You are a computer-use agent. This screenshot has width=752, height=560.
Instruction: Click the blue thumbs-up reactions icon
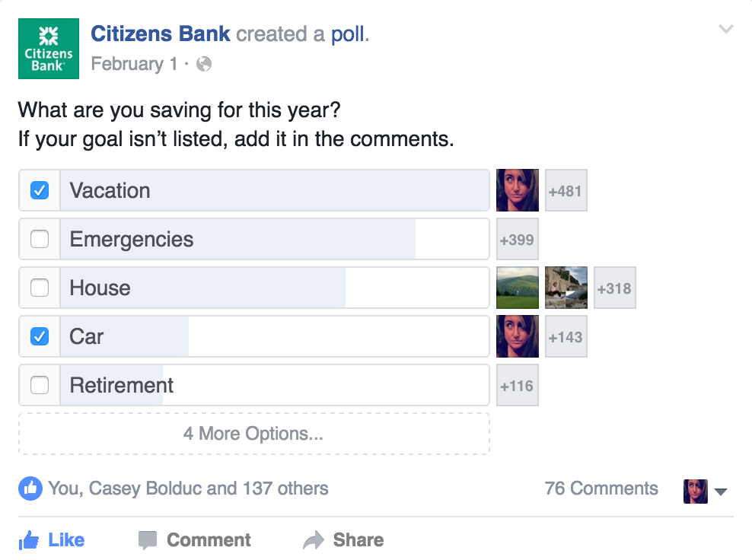[30, 488]
